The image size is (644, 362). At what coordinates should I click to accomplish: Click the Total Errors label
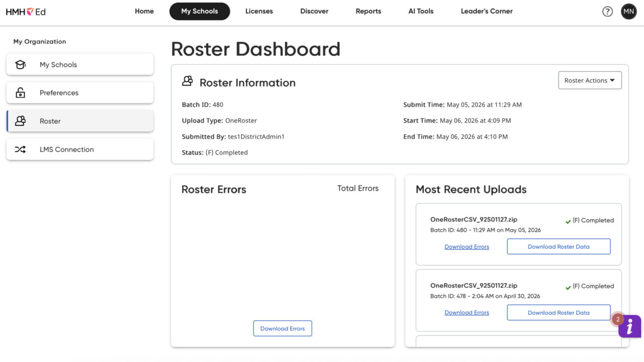(358, 189)
